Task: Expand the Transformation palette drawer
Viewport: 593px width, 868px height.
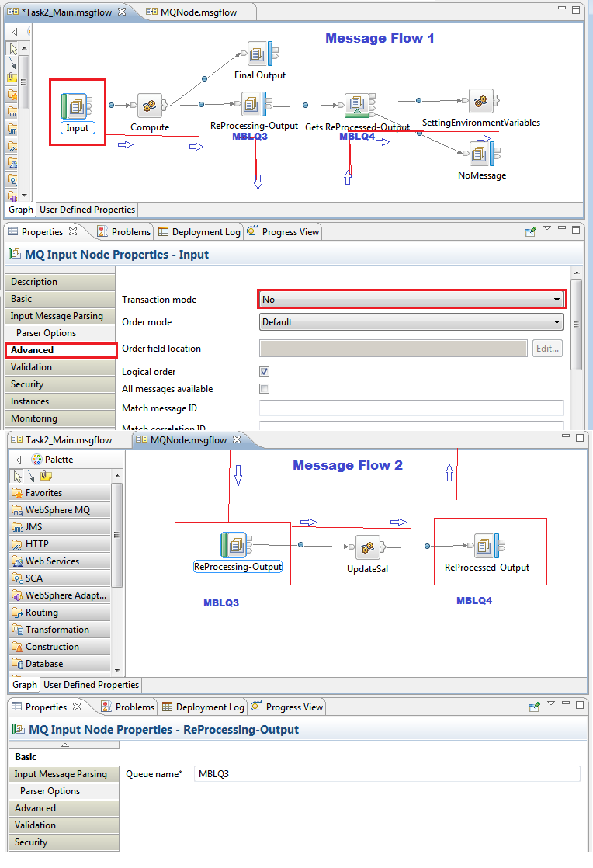Action: pos(61,630)
